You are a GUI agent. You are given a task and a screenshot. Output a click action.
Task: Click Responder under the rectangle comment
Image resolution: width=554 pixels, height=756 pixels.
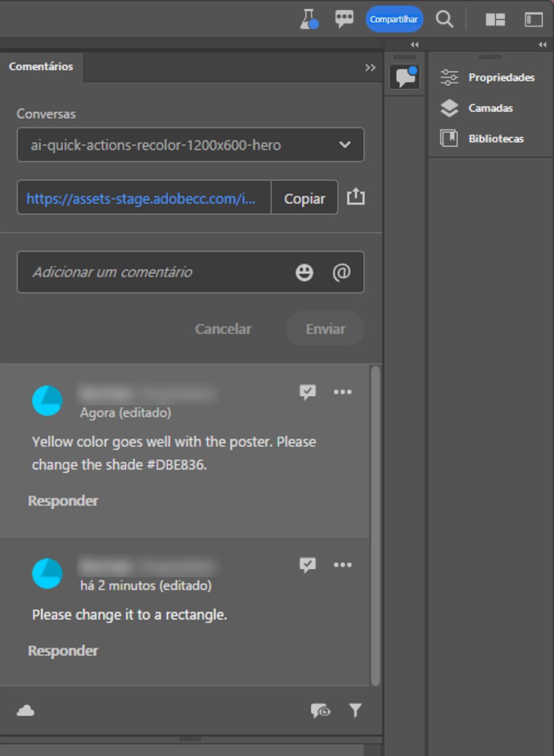tap(63, 651)
